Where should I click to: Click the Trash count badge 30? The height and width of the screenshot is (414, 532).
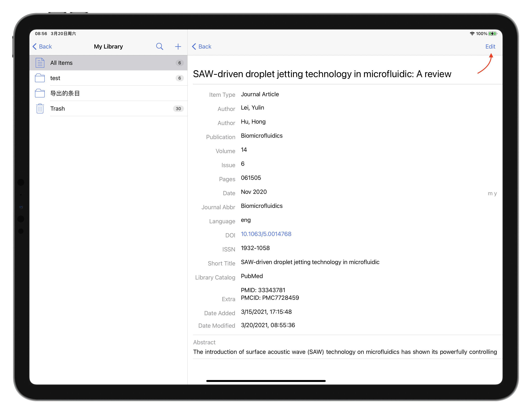[x=178, y=109]
